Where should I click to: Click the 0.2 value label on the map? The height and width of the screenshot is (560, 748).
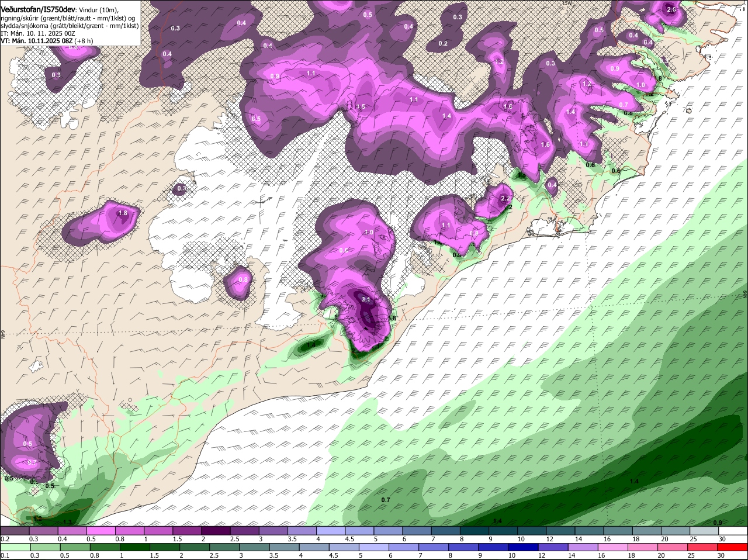(443, 44)
